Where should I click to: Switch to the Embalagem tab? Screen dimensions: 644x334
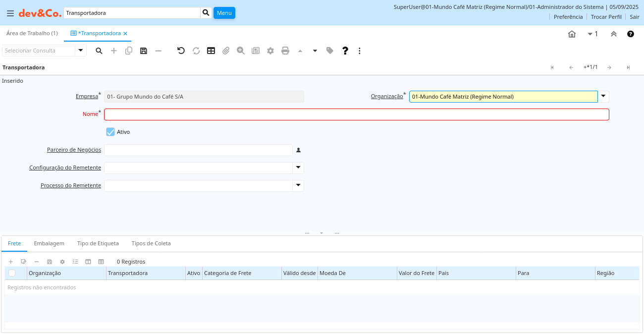49,243
